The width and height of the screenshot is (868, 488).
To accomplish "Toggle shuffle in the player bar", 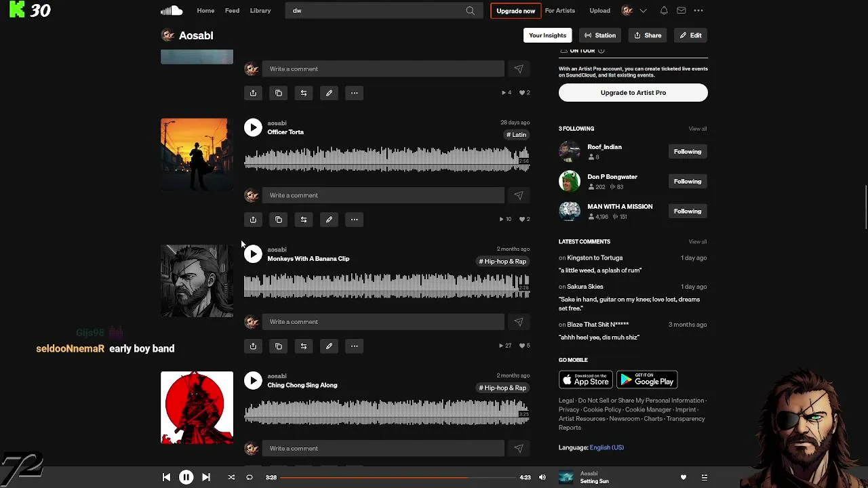I will (x=231, y=477).
